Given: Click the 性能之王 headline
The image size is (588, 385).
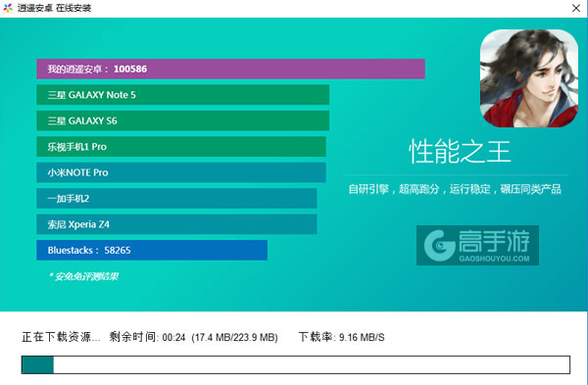Looking at the screenshot, I should [x=460, y=152].
